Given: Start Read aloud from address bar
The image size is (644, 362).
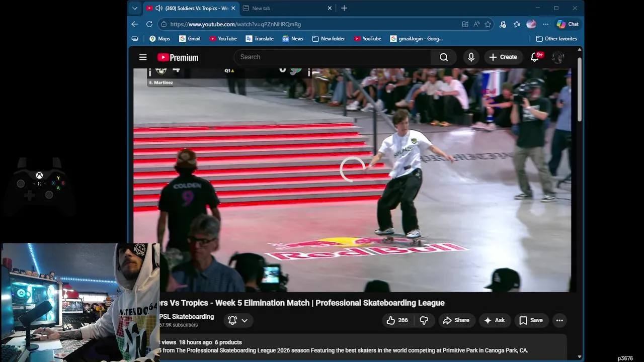Looking at the screenshot, I should (476, 24).
